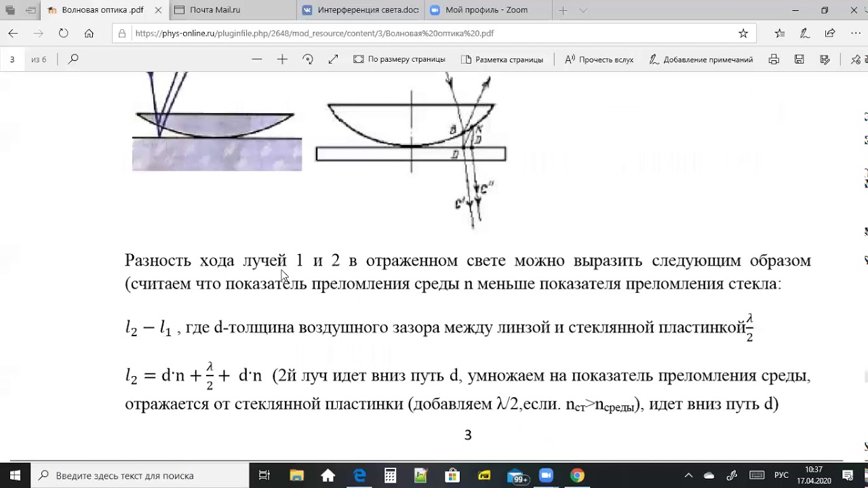Save the PDF with floppy icon
The height and width of the screenshot is (488, 868).
tap(800, 59)
